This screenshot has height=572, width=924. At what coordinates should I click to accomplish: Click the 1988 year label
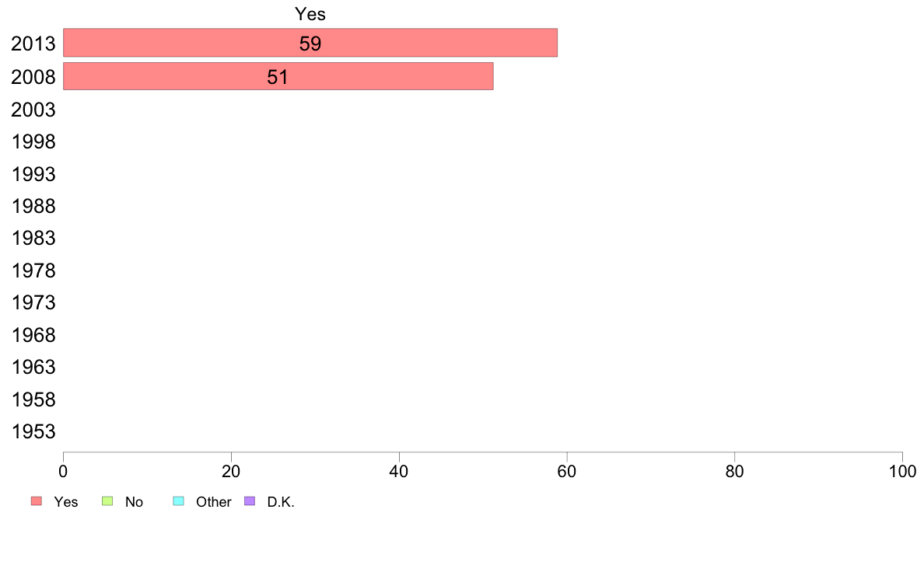pos(33,206)
